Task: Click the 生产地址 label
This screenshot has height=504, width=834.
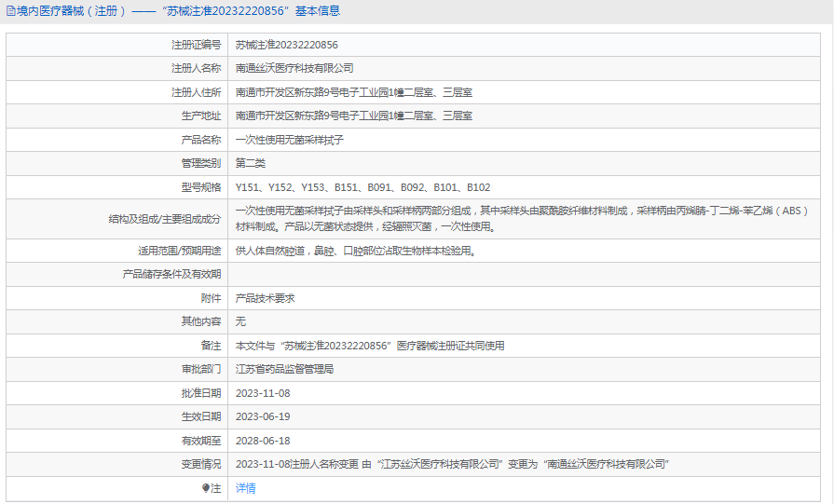Action: coord(201,116)
